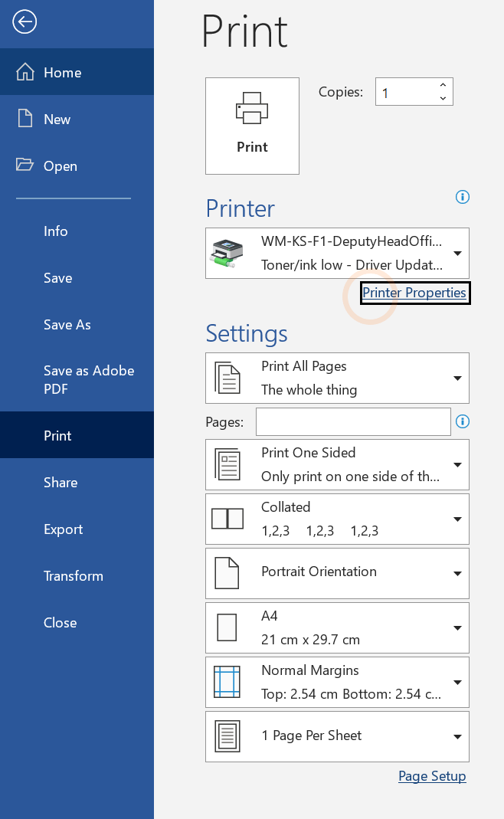
Task: Click the Collated pages icon
Action: tap(227, 518)
